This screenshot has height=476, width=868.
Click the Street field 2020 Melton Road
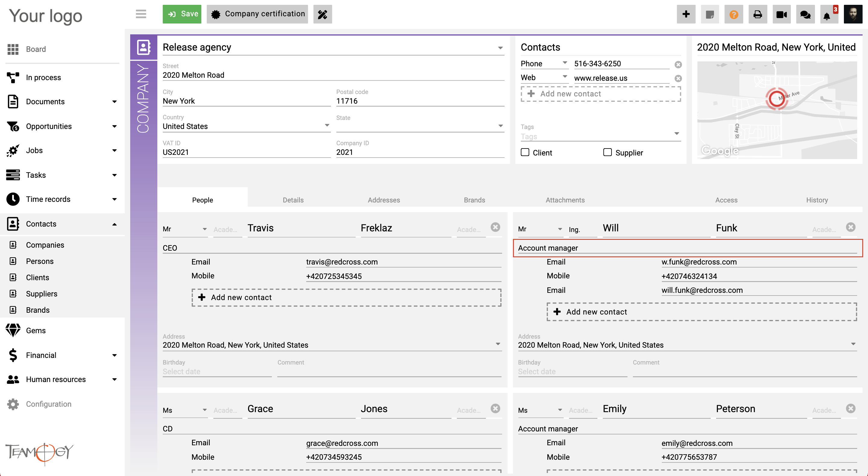tap(333, 75)
